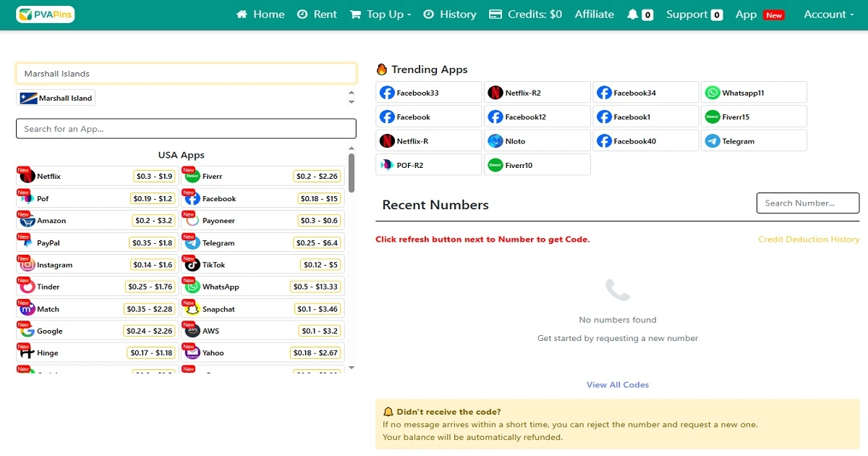Click the TikTok app icon

pyautogui.click(x=192, y=265)
